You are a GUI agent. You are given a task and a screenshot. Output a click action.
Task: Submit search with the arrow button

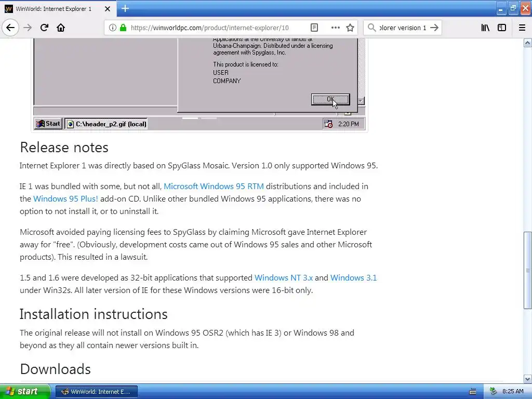tap(434, 28)
